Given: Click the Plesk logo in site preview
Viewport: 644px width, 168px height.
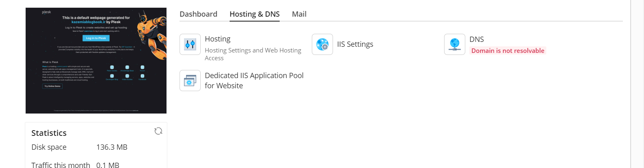Looking at the screenshot, I should (46, 12).
